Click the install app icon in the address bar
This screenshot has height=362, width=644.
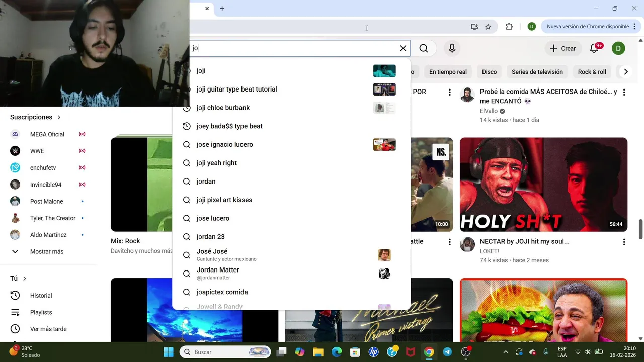click(474, 27)
